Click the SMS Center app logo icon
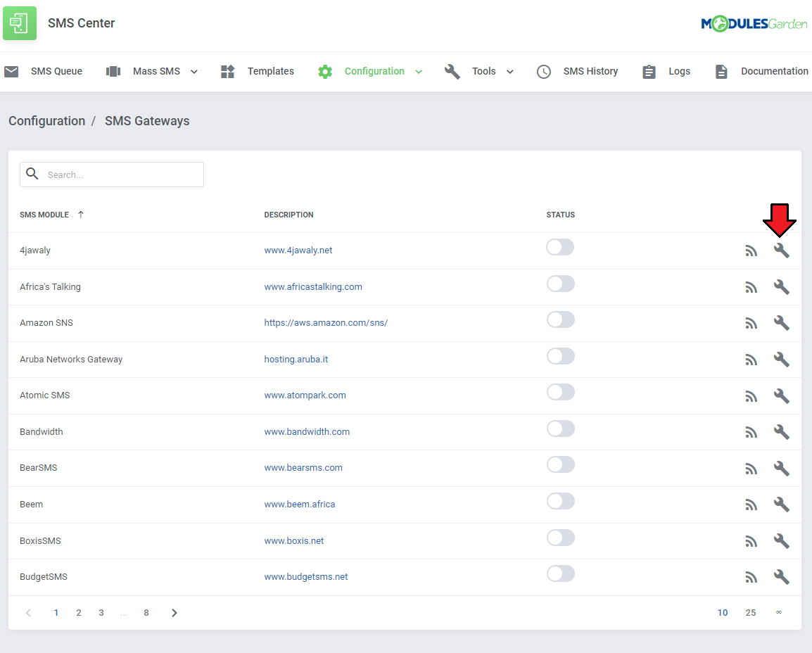This screenshot has width=812, height=653. point(20,23)
